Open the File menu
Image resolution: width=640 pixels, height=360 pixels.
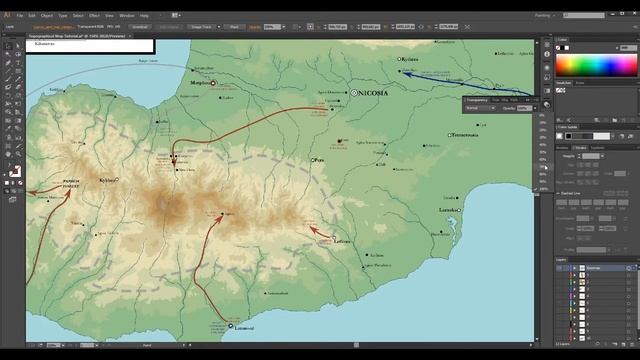click(x=20, y=16)
